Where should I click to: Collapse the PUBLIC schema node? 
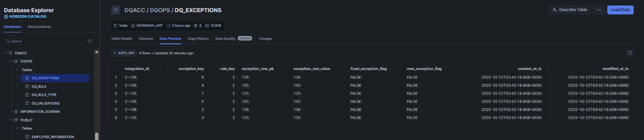[x=12, y=120]
